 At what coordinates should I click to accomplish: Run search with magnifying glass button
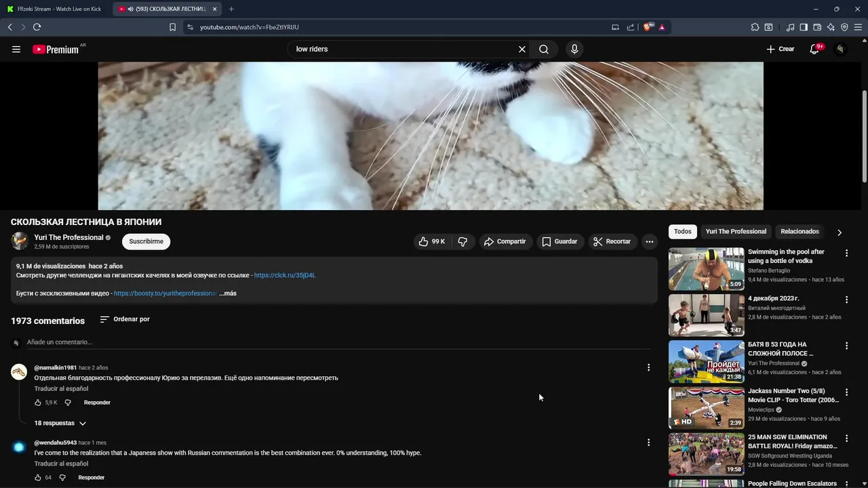[x=544, y=49]
